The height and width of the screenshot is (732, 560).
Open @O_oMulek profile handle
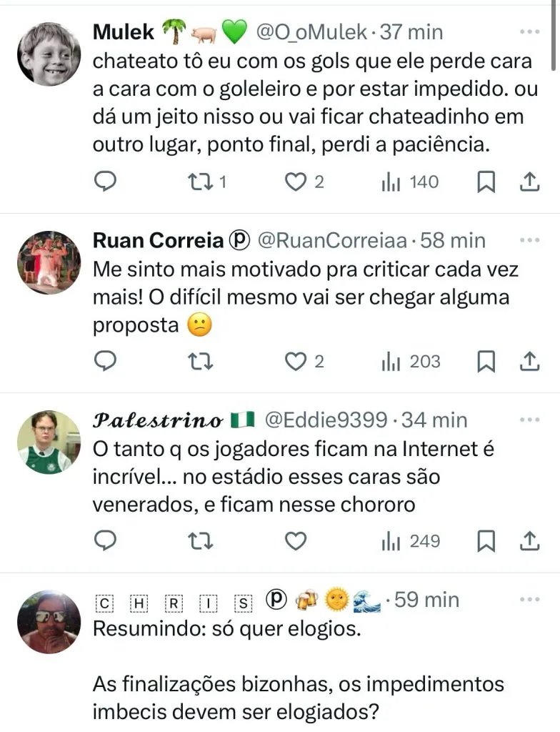312,32
